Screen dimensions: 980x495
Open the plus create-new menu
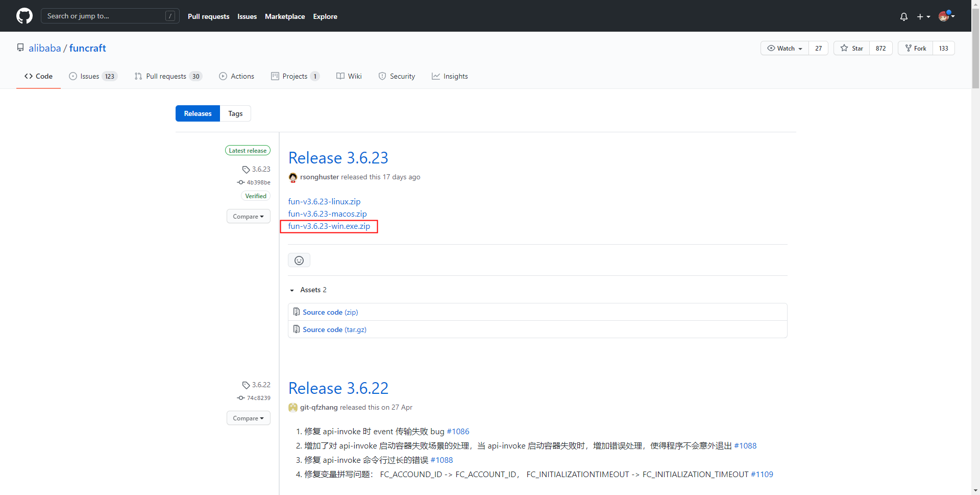[923, 16]
